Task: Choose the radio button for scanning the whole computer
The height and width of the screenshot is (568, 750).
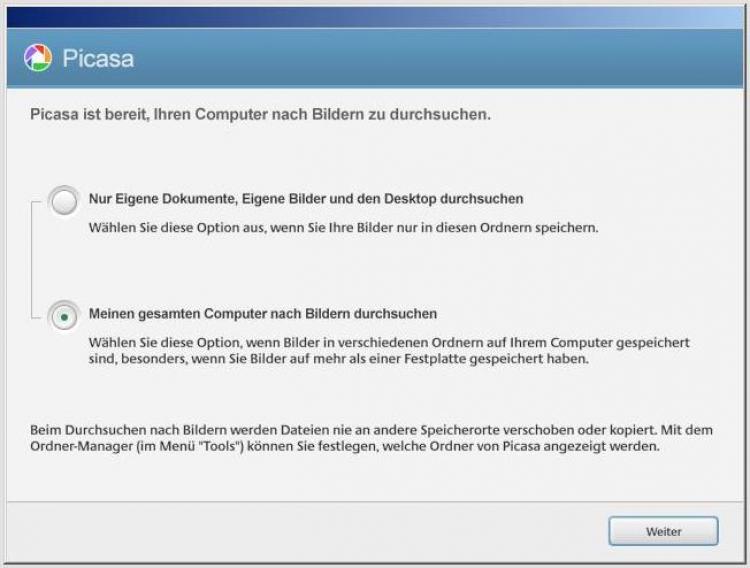Action: (65, 316)
